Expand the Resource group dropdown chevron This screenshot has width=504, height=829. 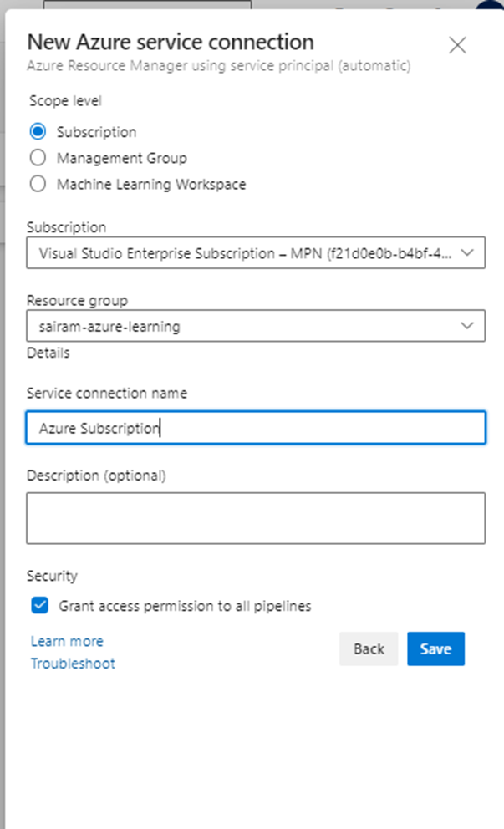coord(467,326)
